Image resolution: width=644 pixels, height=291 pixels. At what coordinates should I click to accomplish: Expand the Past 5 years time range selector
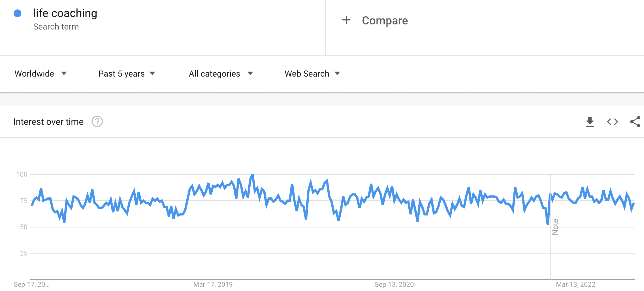(127, 73)
